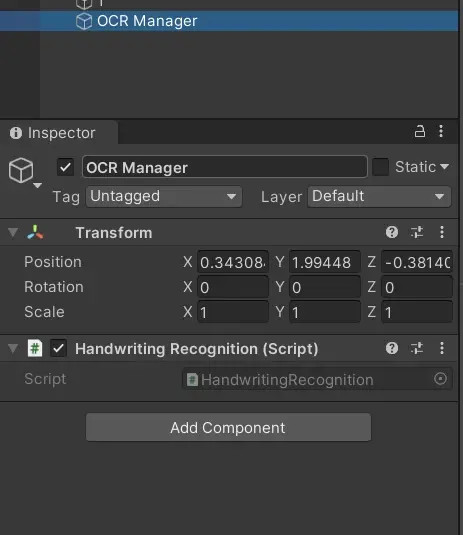This screenshot has width=463, height=535.
Task: Enable the Static checkbox
Action: (380, 167)
